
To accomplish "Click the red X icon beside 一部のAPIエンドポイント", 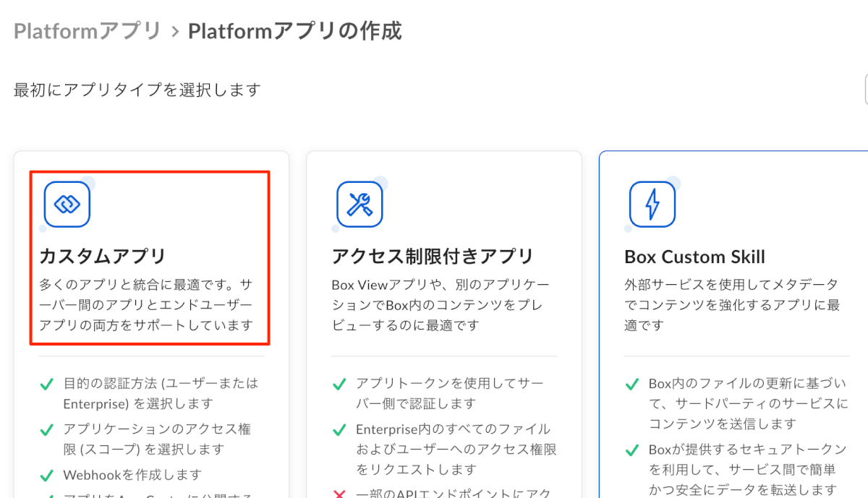I will tap(339, 495).
